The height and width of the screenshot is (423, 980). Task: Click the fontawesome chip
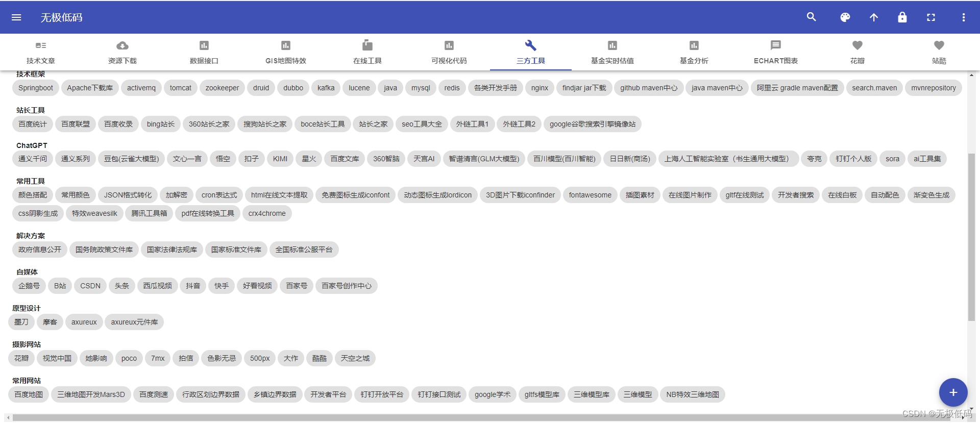coord(590,195)
